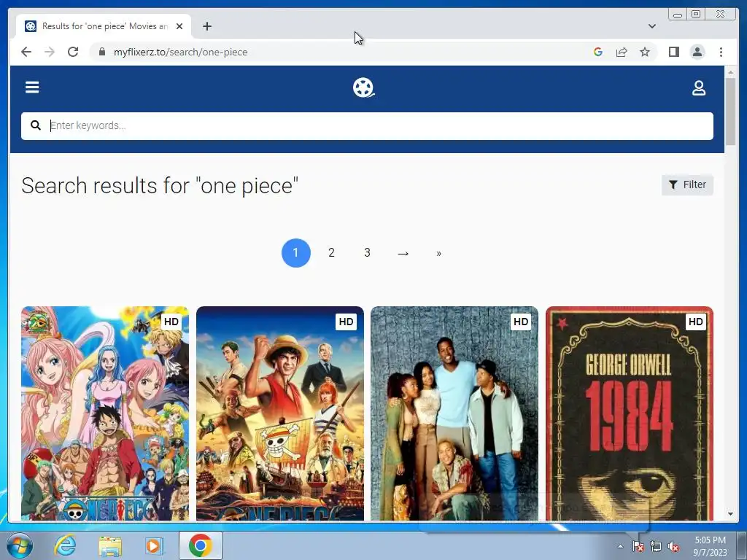Open the group photo show poster
The height and width of the screenshot is (560, 747).
454,413
